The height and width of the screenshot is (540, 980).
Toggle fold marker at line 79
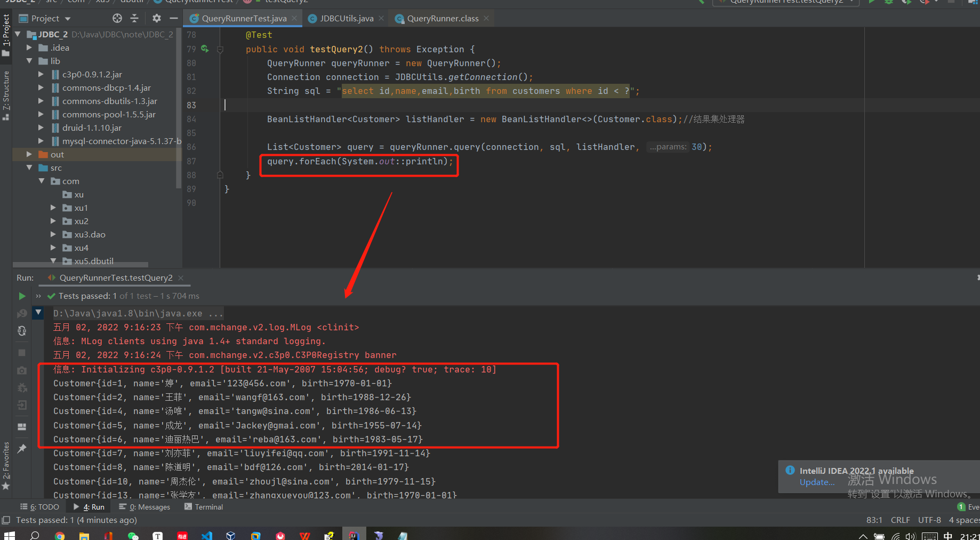220,50
